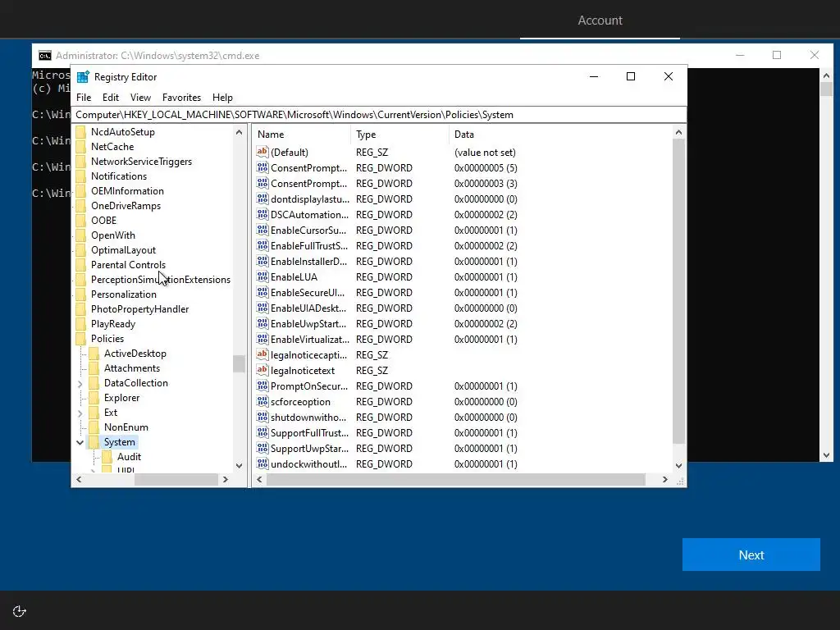
Task: Click the Audit folder icon
Action: 107,456
